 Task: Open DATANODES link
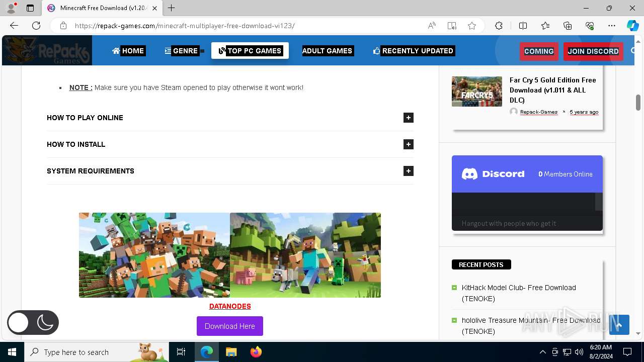(230, 306)
